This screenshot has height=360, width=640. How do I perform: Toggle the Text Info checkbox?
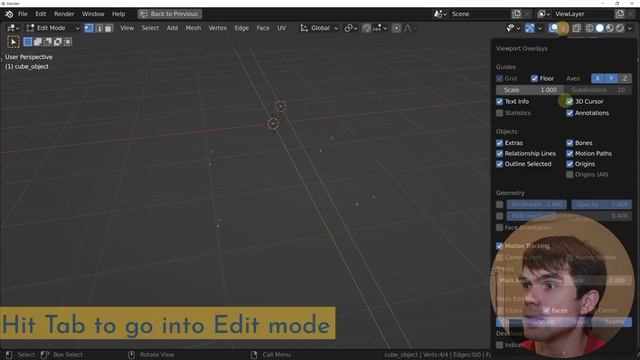(500, 101)
